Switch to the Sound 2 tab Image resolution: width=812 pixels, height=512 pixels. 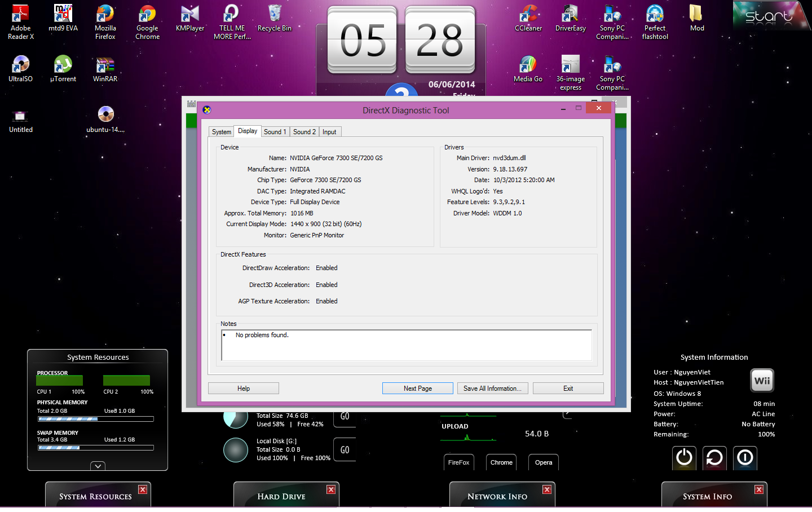304,132
